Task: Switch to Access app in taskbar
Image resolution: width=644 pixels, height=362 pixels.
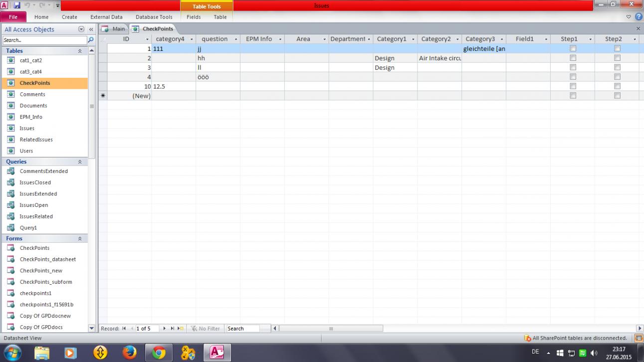Action: tap(218, 353)
